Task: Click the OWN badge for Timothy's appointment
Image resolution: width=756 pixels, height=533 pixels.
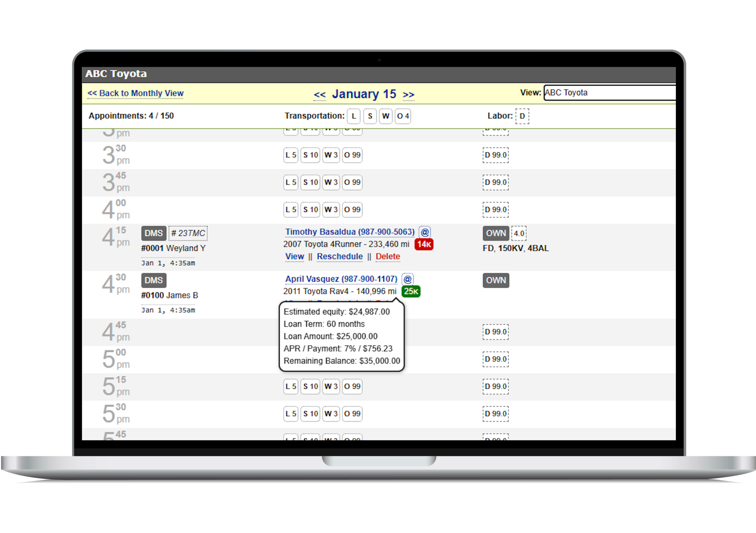Action: pyautogui.click(x=495, y=233)
